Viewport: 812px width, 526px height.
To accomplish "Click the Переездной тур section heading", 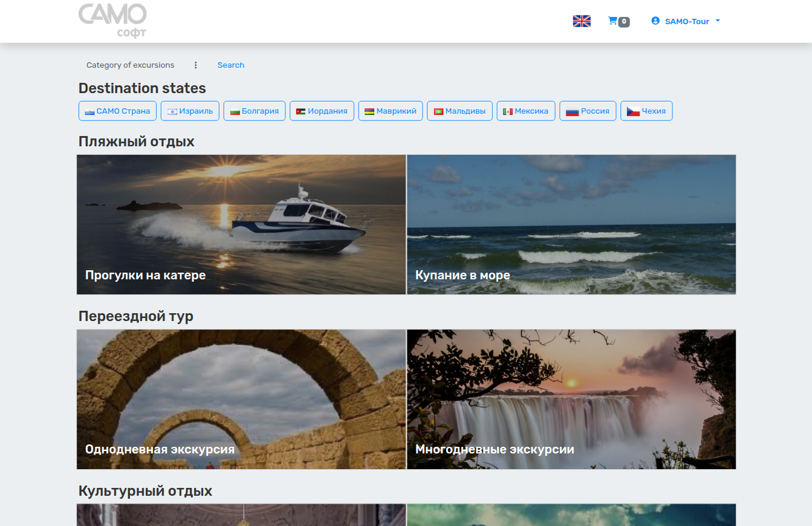I will pyautogui.click(x=136, y=316).
